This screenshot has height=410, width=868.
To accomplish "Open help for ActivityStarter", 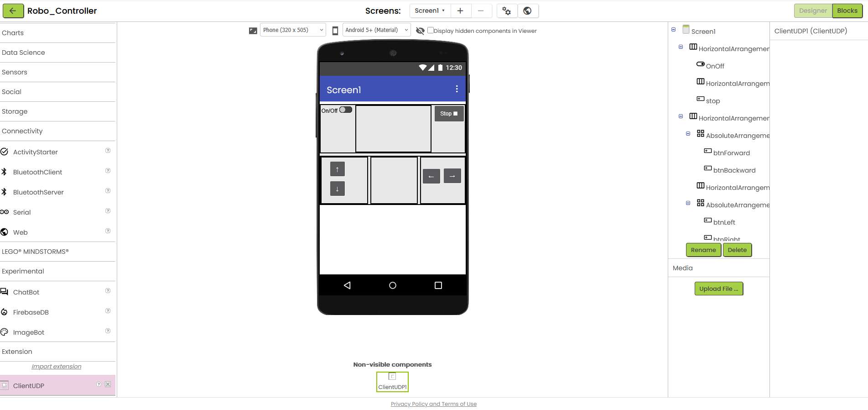I will [108, 151].
